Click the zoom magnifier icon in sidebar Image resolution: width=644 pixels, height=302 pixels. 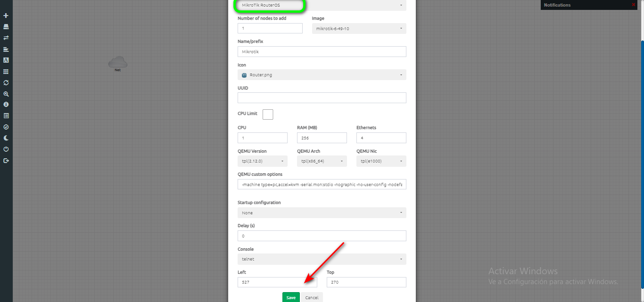(x=6, y=94)
